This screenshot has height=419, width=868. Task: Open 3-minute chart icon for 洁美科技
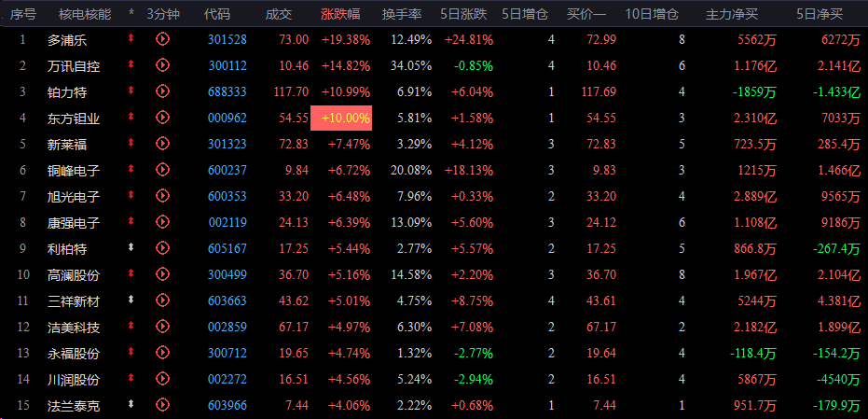[x=162, y=326]
